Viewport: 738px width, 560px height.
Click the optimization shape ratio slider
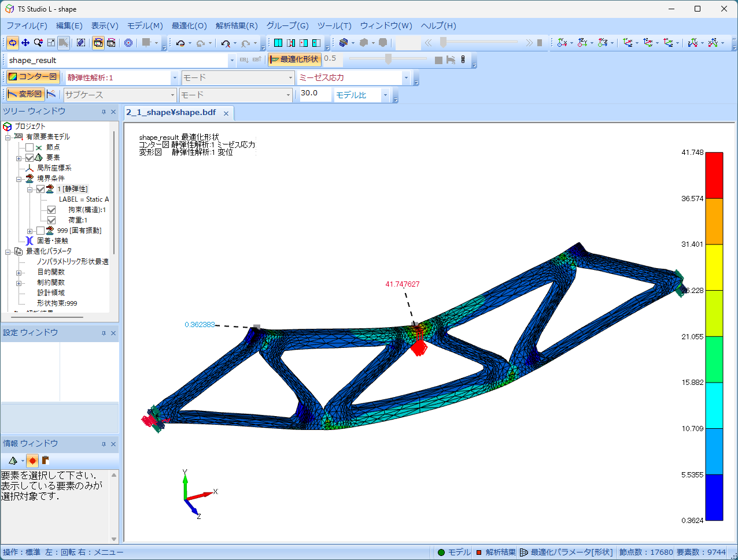tap(388, 60)
